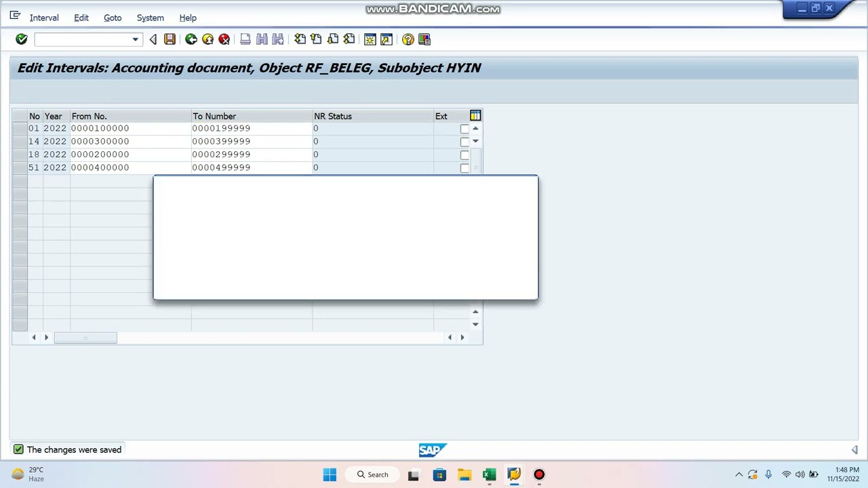
Task: Click the green Enter checkmark icon
Action: (x=22, y=39)
